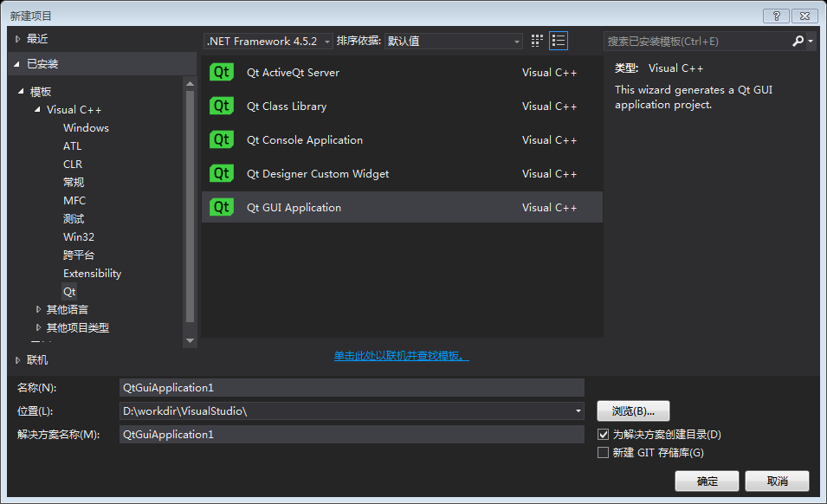Click the Qt Class Library template icon
The image size is (827, 504).
tap(222, 106)
